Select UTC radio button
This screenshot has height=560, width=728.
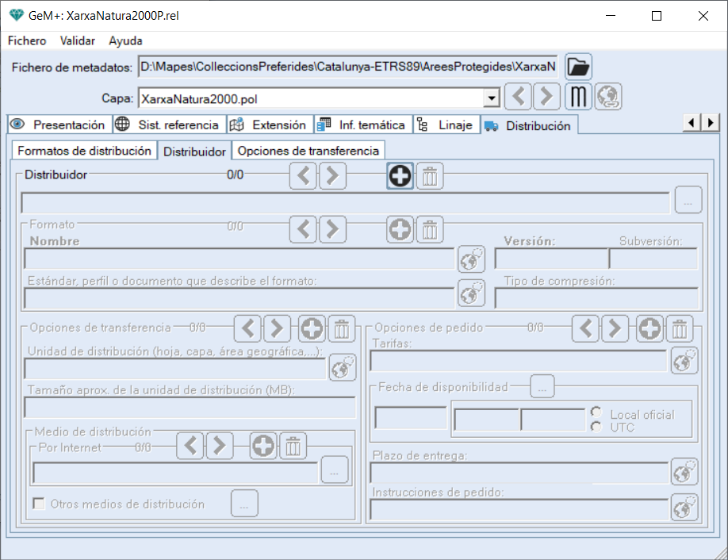[x=596, y=427]
